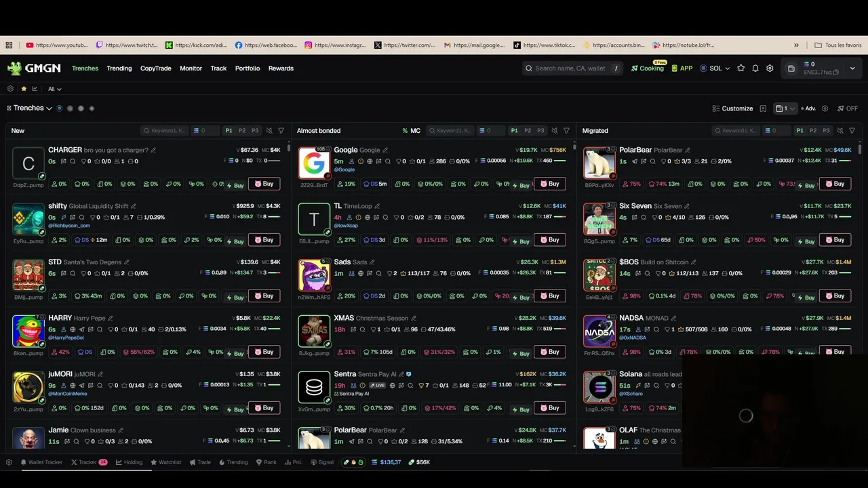Toggle Adv. mode
868x488 pixels.
808,108
